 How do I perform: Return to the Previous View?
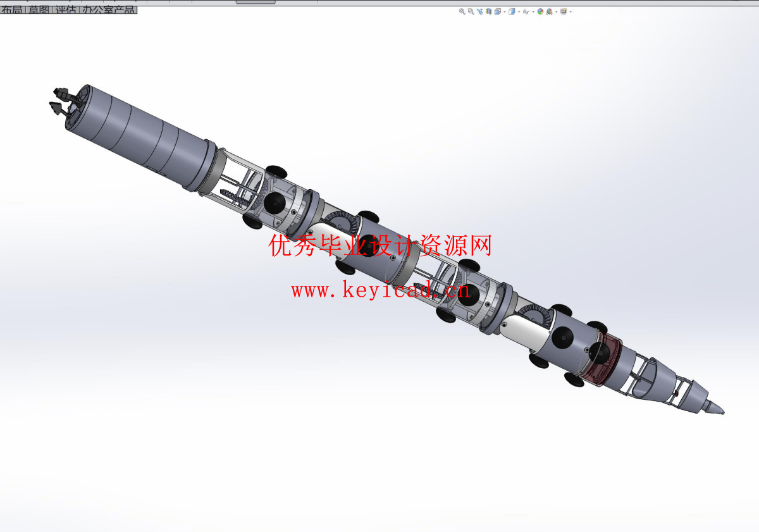pos(480,11)
